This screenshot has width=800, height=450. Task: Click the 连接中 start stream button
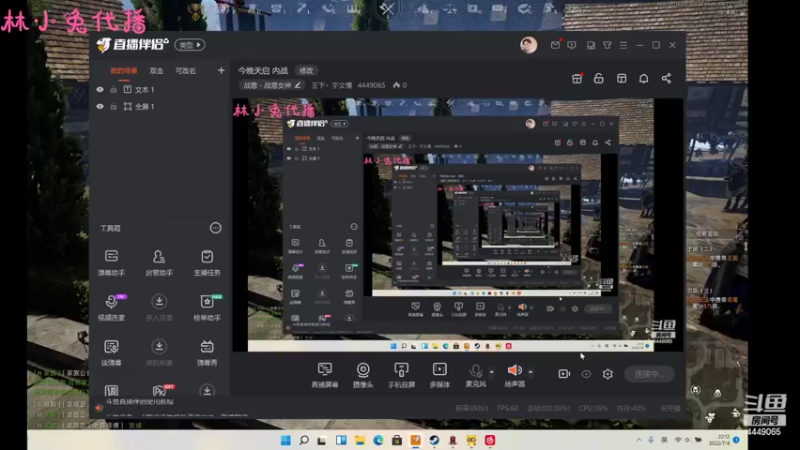[649, 374]
